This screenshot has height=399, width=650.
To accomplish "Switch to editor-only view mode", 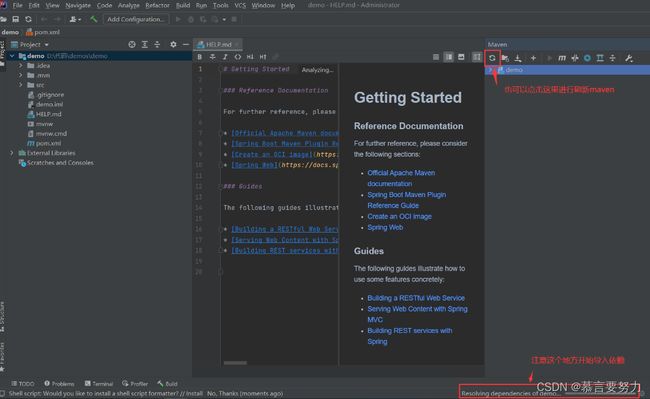I will pos(436,57).
